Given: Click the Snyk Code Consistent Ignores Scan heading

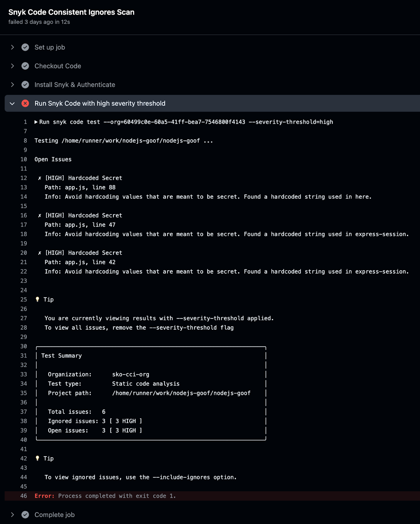Looking at the screenshot, I should tap(71, 12).
